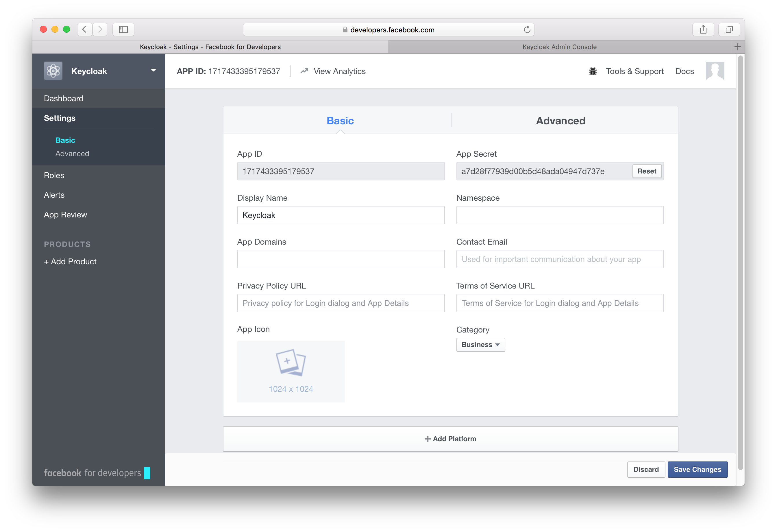Open the Business category dropdown
This screenshot has height=532, width=777.
(480, 344)
